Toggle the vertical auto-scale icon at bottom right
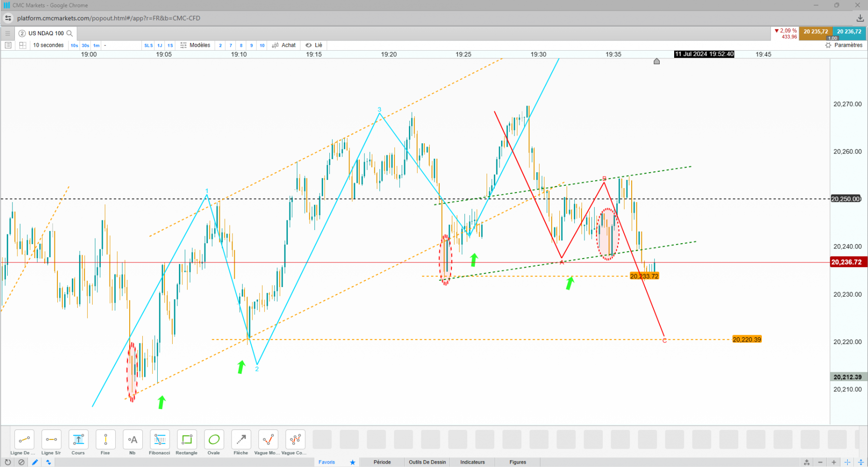 point(861,462)
